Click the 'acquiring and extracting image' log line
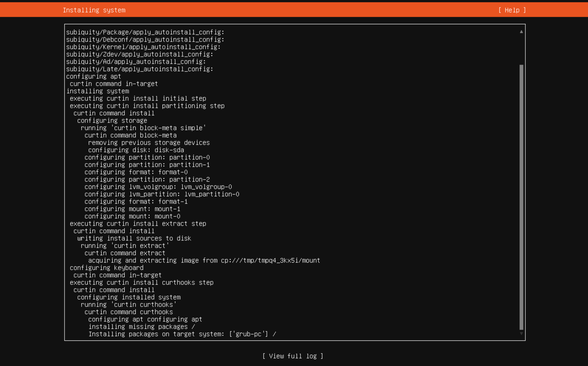The width and height of the screenshot is (588, 366). point(204,260)
